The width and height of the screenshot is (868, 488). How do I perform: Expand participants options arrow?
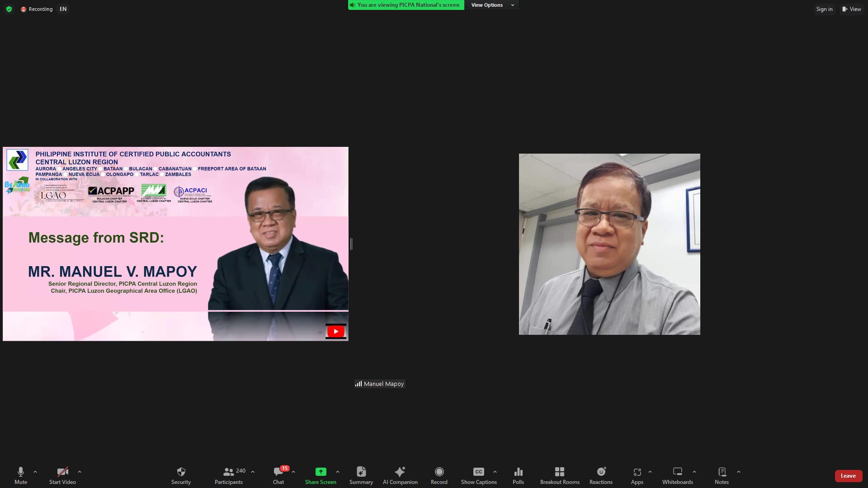pos(253,472)
